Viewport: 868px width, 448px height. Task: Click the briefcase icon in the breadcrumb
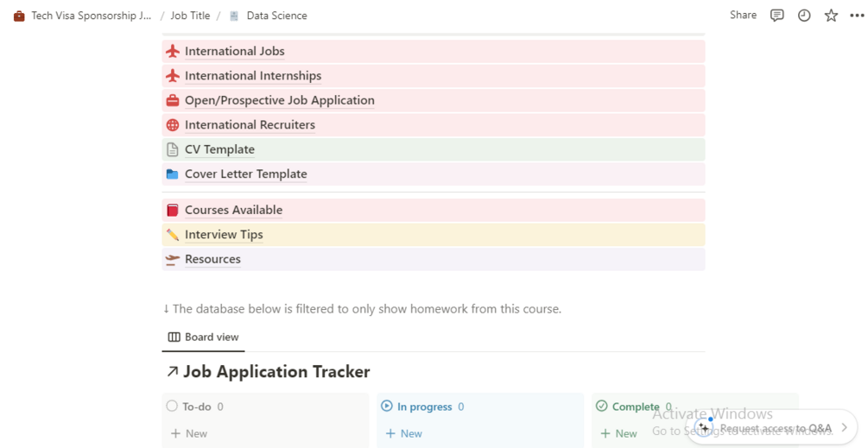click(19, 16)
